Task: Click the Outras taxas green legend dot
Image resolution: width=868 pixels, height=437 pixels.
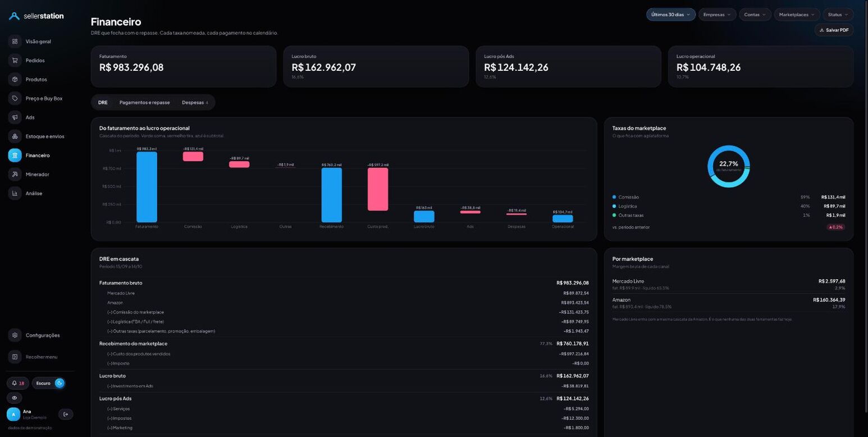Action: (x=614, y=215)
